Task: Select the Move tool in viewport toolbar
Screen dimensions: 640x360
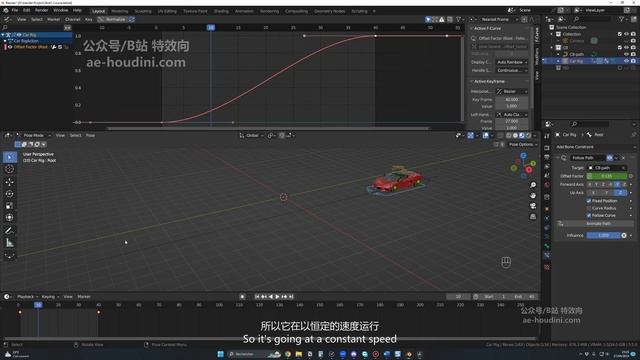Action: [x=10, y=182]
